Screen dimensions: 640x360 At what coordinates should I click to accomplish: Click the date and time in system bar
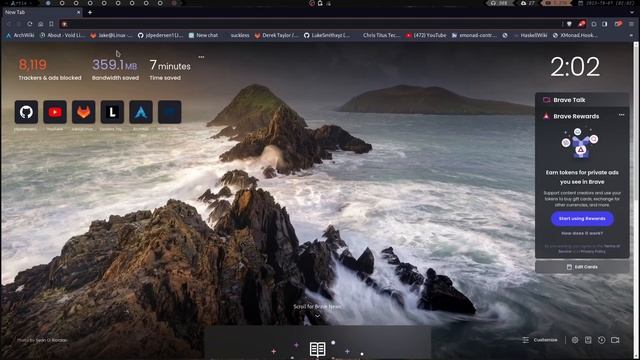(607, 3)
